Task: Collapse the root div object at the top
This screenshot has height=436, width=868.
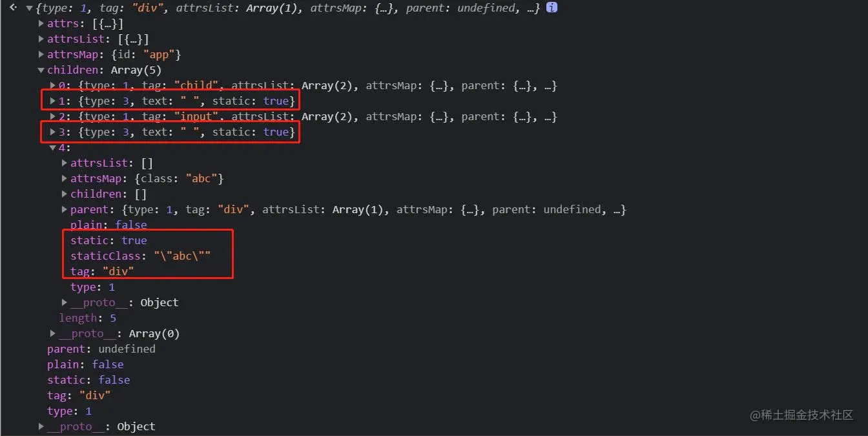Action: tap(29, 8)
